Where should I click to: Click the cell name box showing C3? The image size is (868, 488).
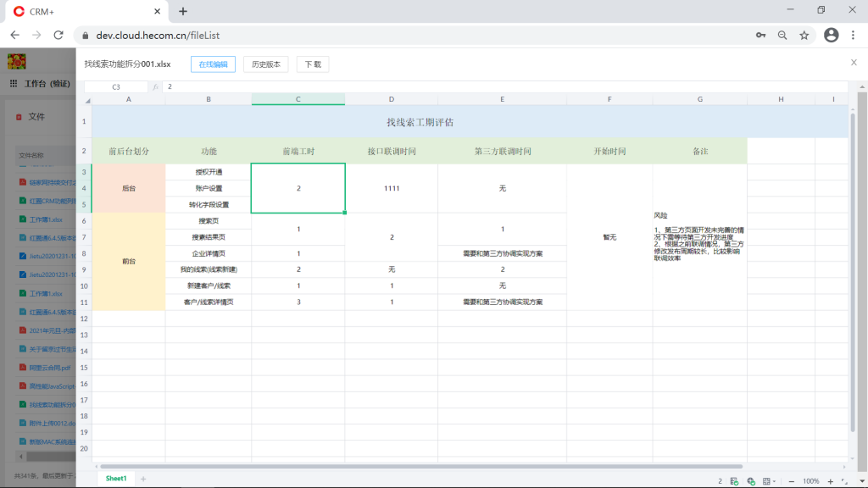tap(116, 86)
